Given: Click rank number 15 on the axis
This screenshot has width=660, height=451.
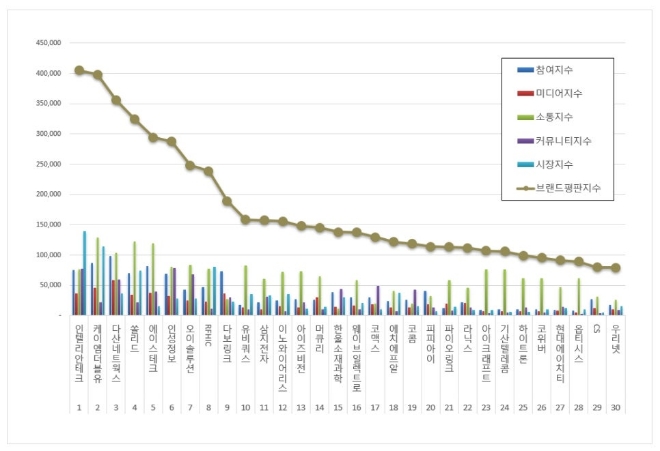Looking at the screenshot, I should tap(338, 408).
